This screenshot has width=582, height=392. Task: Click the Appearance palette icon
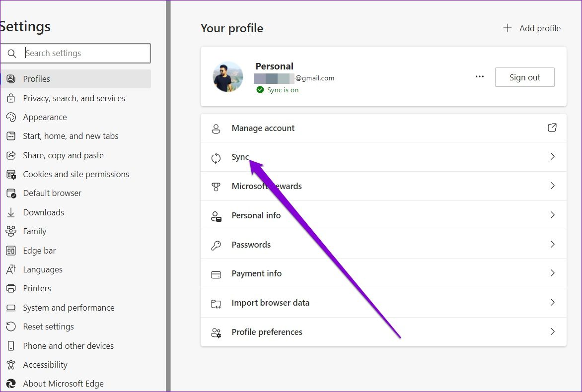[x=11, y=117]
